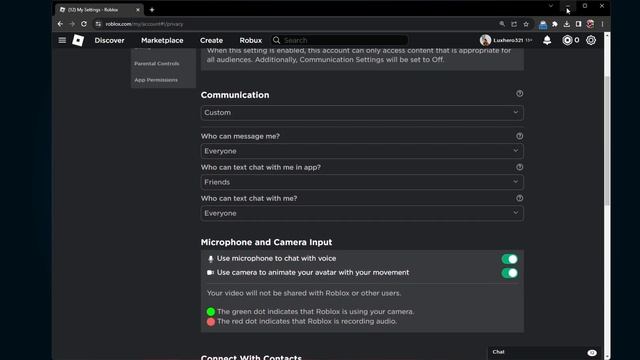Screen dimensions: 640x360
Task: Go back with browser back arrow
Action: pyautogui.click(x=60, y=24)
